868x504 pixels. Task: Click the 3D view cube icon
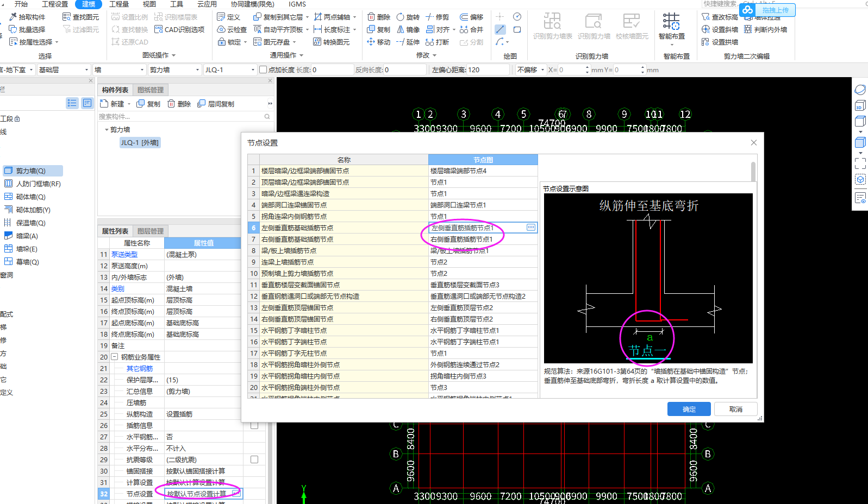click(x=860, y=105)
